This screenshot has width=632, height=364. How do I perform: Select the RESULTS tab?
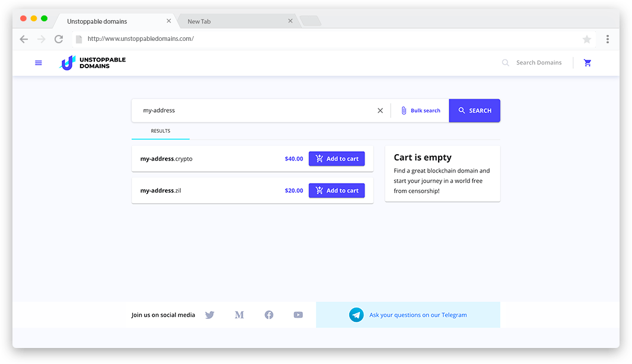tap(161, 131)
